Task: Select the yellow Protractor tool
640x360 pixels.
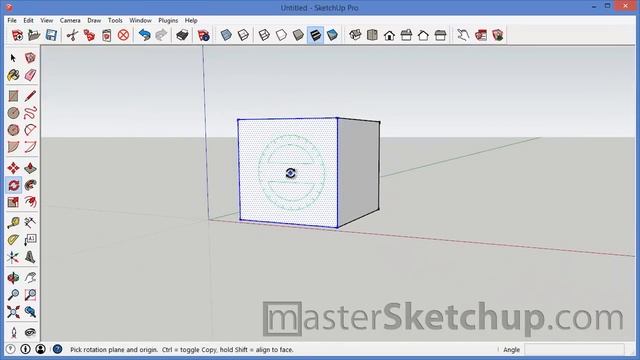Action: 13,240
